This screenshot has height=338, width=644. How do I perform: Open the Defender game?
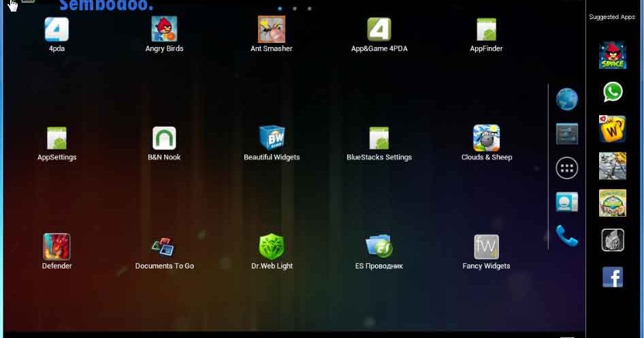(57, 247)
